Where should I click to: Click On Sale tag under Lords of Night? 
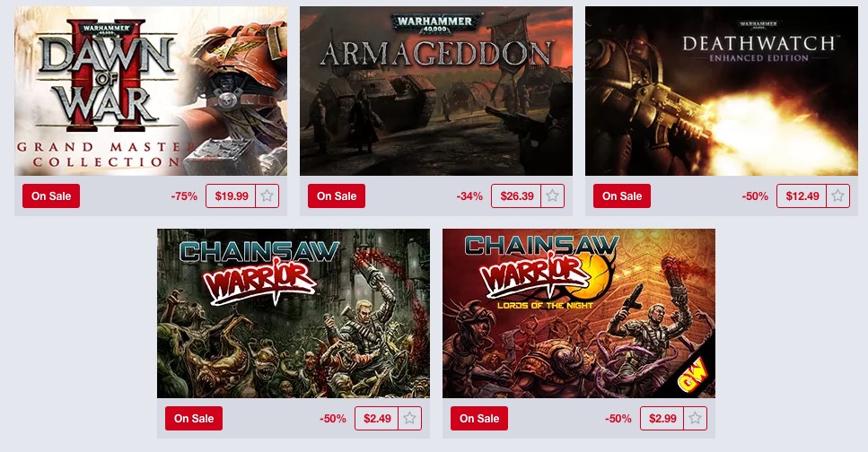pyautogui.click(x=478, y=418)
